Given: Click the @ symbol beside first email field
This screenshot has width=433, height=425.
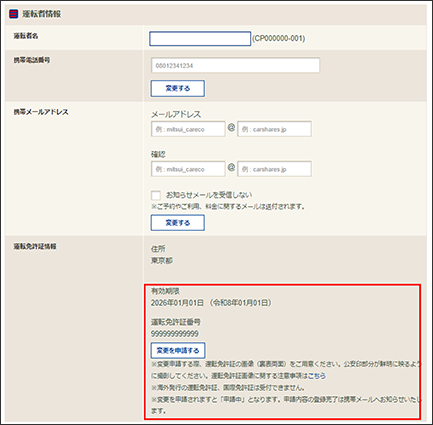Looking at the screenshot, I should [x=231, y=128].
